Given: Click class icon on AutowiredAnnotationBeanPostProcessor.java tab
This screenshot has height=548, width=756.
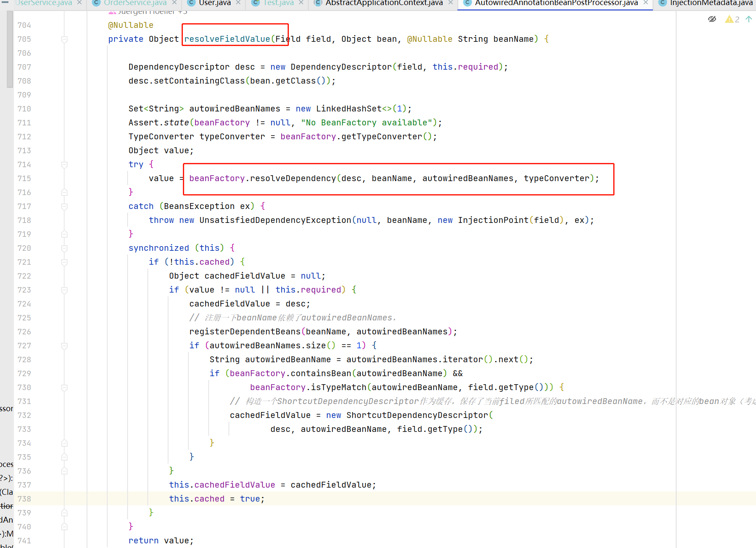Looking at the screenshot, I should click(x=468, y=3).
